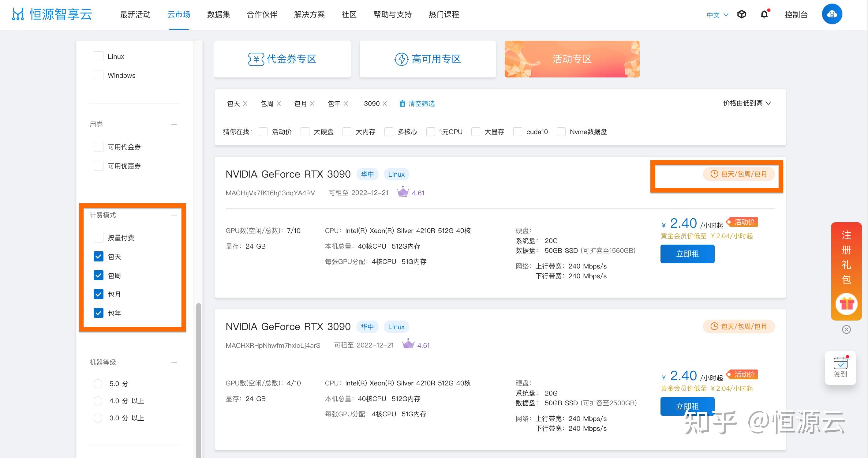Open the 高可用专区 card
Image resolution: width=868 pixels, height=458 pixels.
point(428,59)
